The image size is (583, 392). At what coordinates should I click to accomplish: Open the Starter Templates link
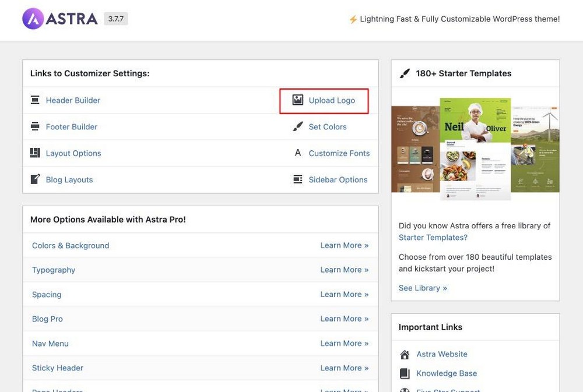point(433,238)
